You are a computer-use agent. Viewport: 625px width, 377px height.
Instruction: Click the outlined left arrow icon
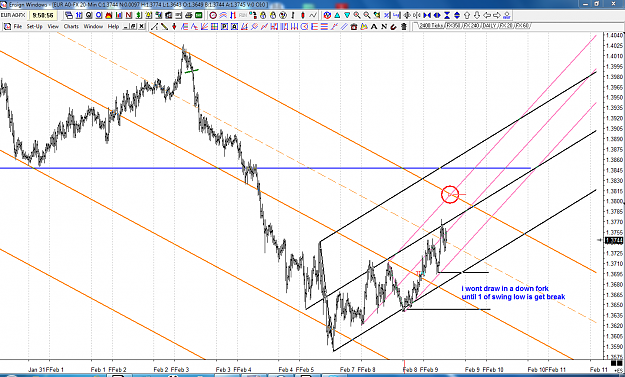pos(487,15)
